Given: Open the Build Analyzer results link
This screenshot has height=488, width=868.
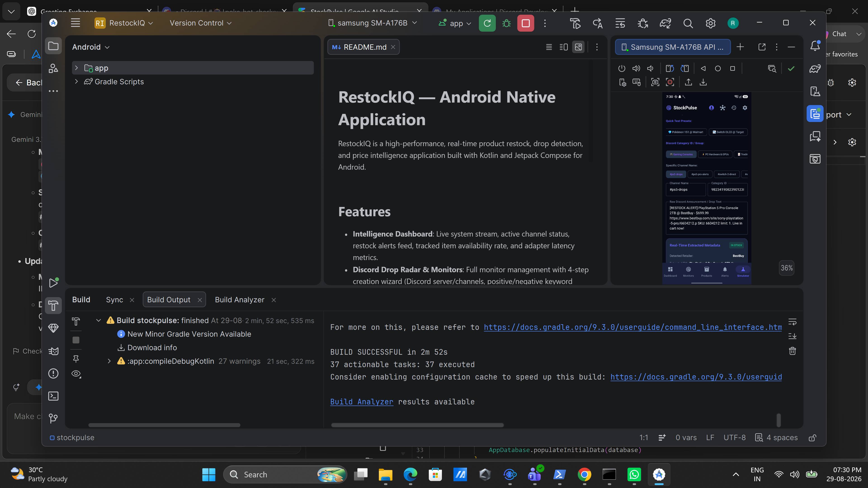Looking at the screenshot, I should pos(362,402).
